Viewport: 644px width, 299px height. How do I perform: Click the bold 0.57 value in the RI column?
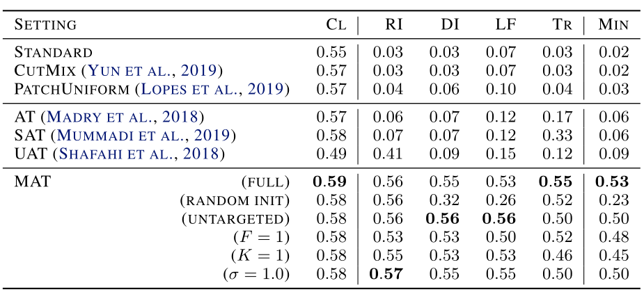387,273
